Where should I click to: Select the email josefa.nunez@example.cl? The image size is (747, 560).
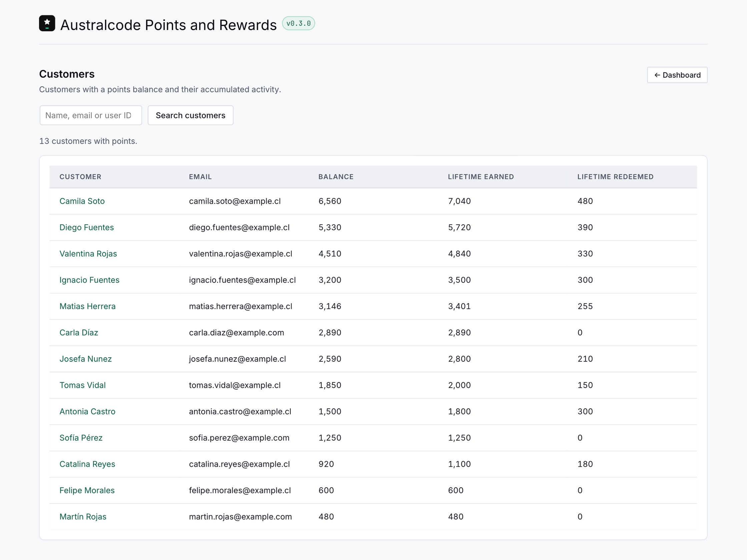coord(237,359)
